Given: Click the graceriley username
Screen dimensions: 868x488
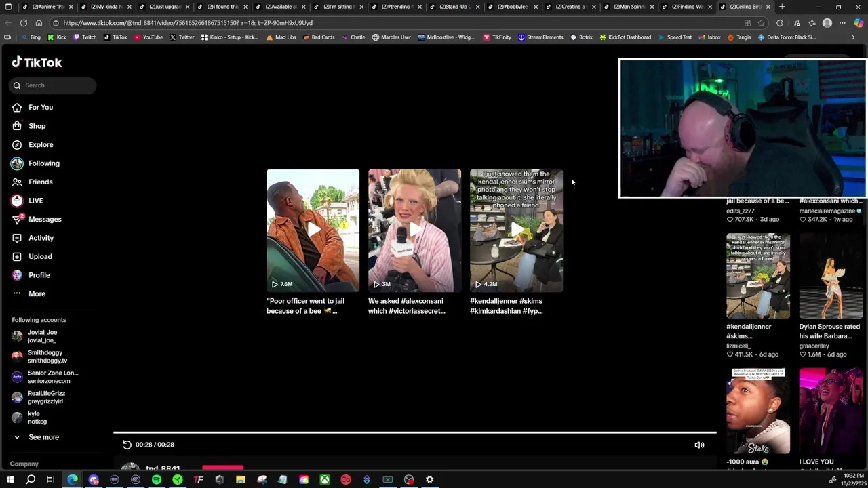Looking at the screenshot, I should (814, 346).
